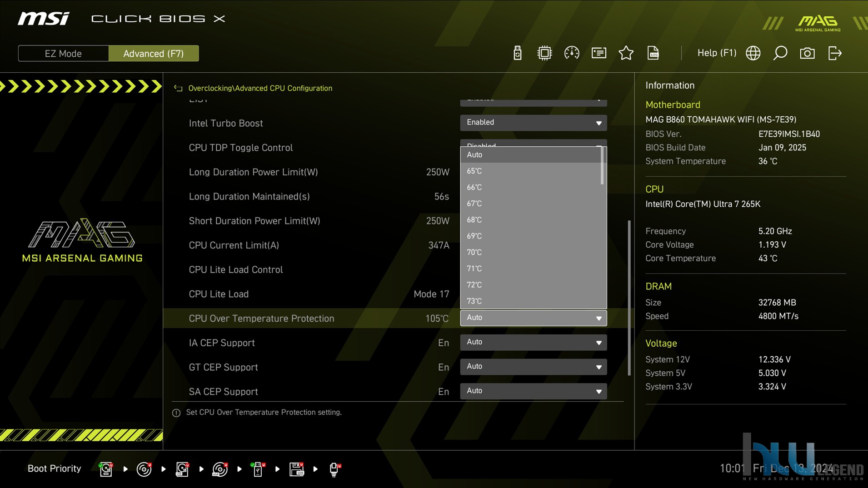Exit BIOS with the exit door icon
This screenshot has height=488, width=868.
[835, 53]
